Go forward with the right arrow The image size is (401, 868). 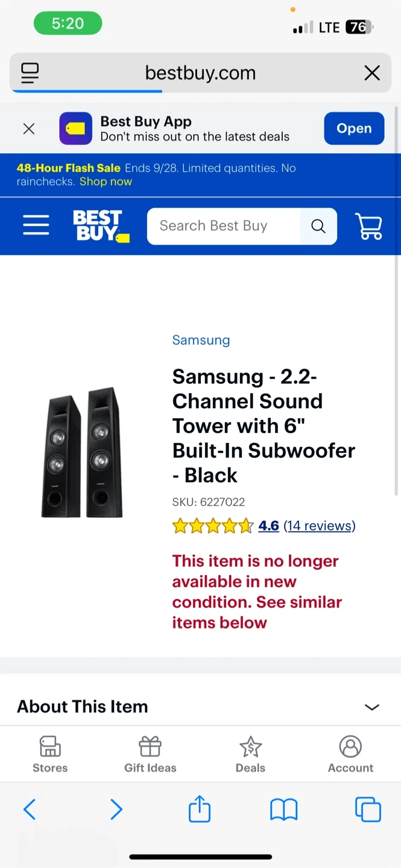116,810
